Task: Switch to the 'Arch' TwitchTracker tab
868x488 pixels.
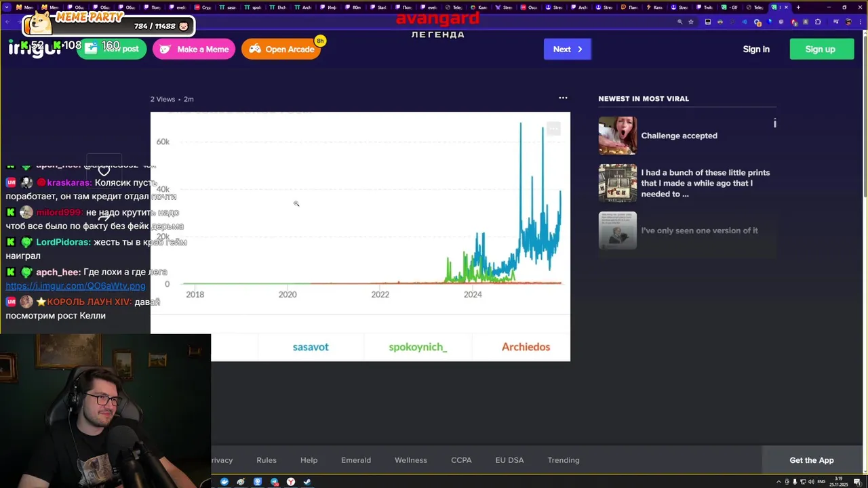Action: point(304,7)
